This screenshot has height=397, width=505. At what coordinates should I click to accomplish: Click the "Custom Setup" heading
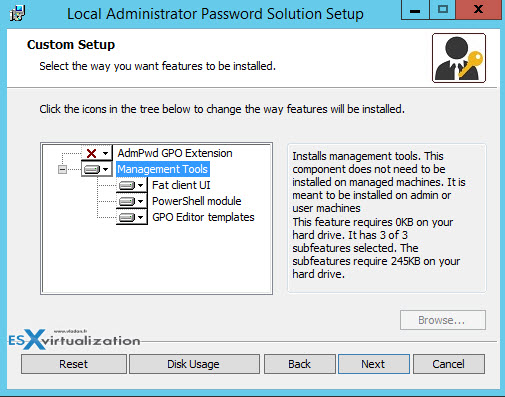(x=71, y=45)
